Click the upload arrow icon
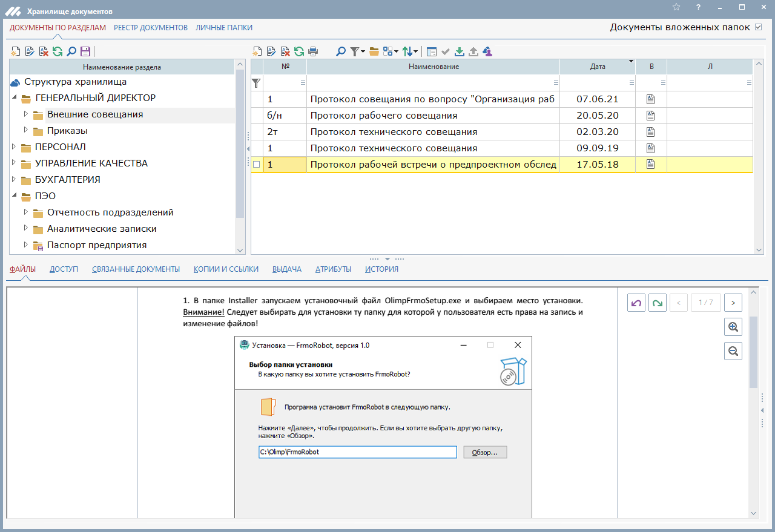The height and width of the screenshot is (532, 775). coord(473,51)
